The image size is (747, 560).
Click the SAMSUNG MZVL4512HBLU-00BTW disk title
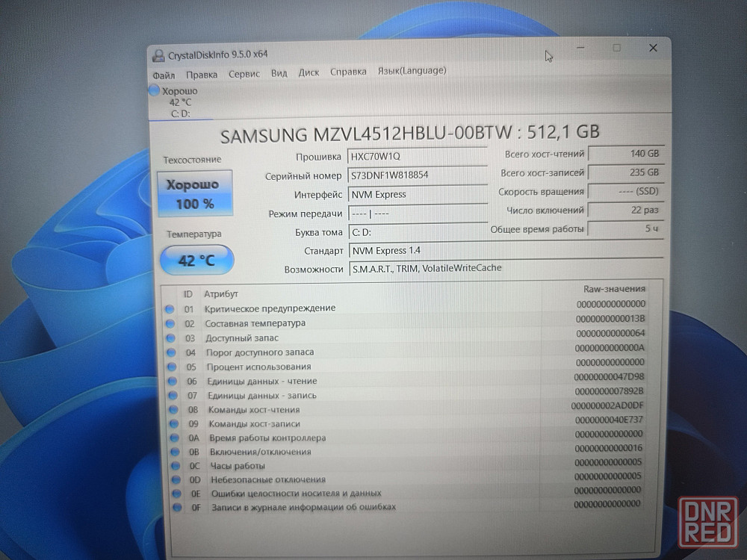click(409, 134)
